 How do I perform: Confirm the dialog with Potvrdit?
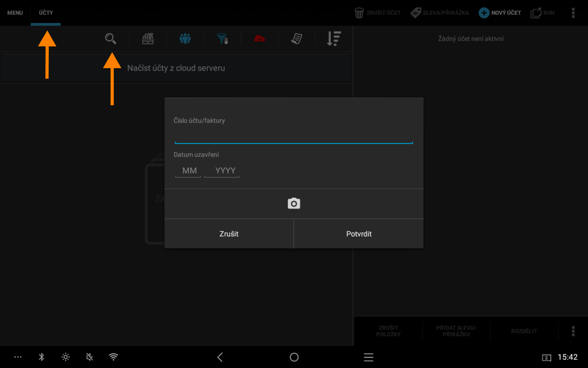[x=359, y=234]
